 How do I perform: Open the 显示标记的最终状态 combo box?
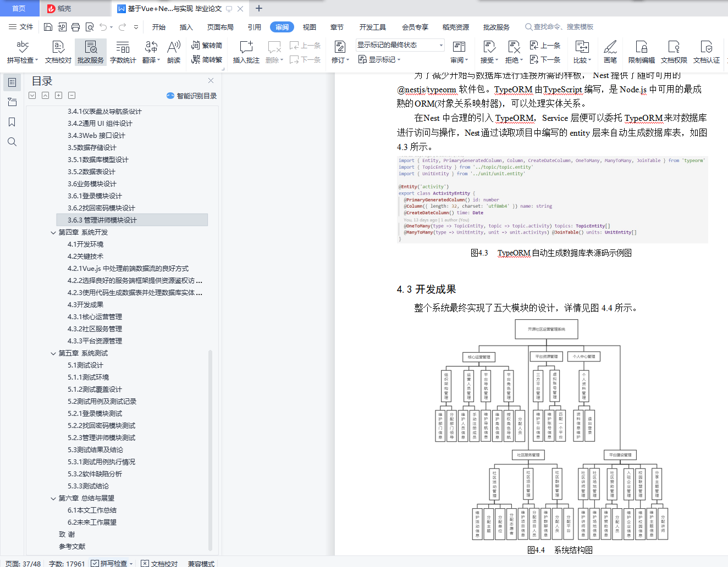tap(400, 45)
